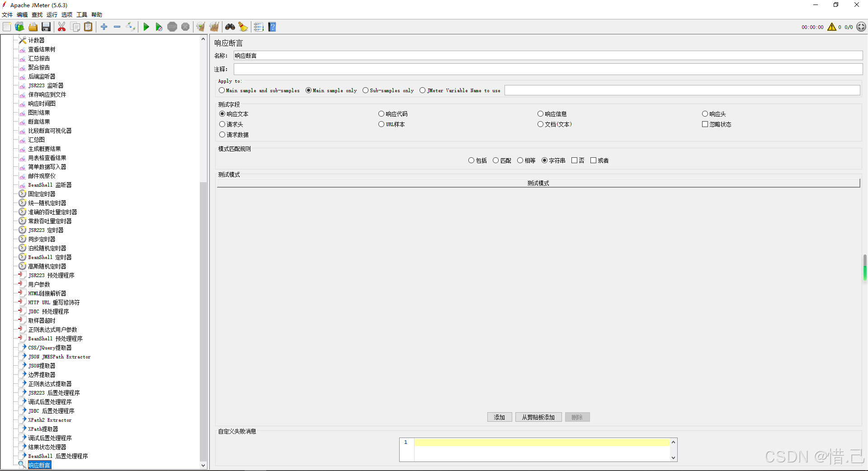Viewport: 868px width, 471px height.
Task: Click the JMeter variable name text field
Action: tap(682, 90)
